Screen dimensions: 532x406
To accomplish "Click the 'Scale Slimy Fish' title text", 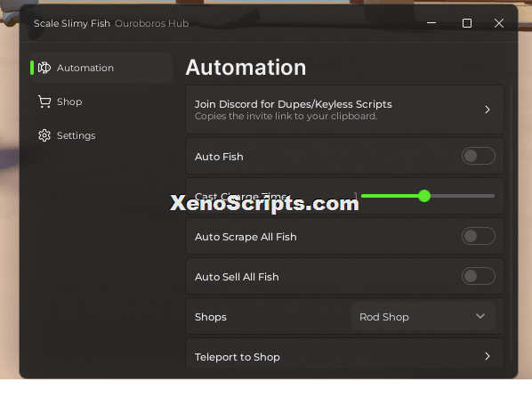I will coord(72,23).
